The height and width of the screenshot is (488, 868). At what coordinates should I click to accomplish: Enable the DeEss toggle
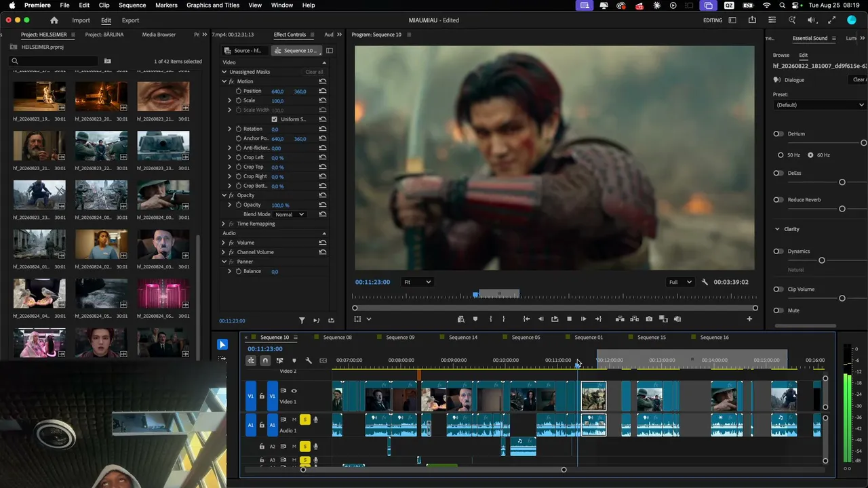(778, 173)
